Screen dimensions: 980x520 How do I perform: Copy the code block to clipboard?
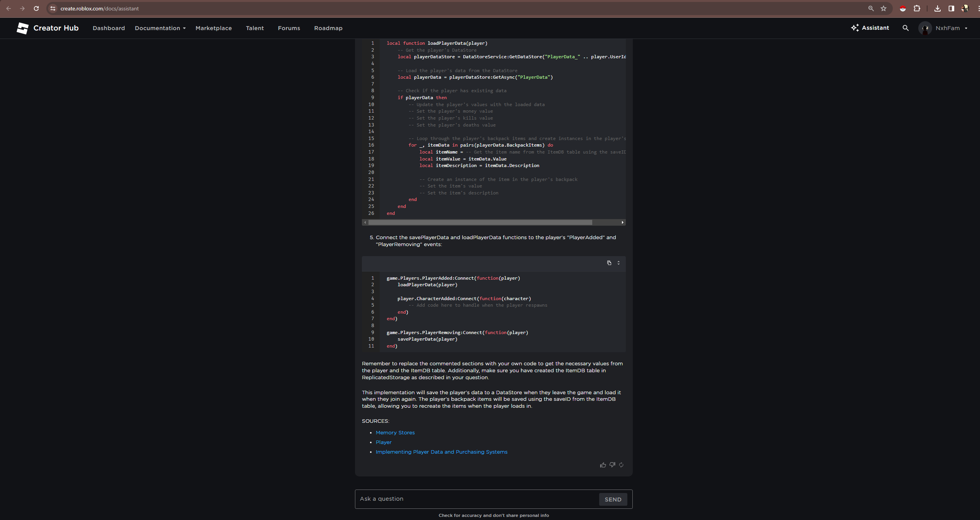pos(609,263)
